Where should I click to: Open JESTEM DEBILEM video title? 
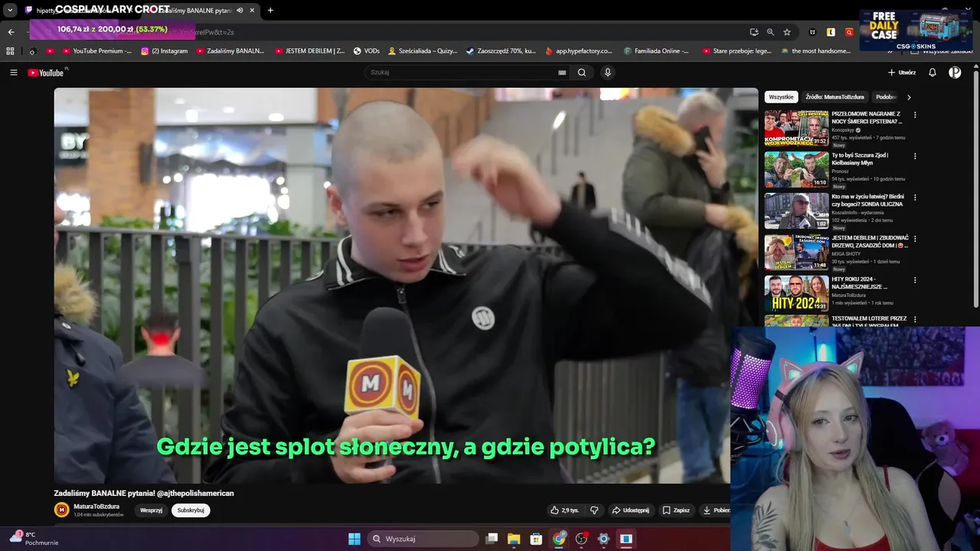pyautogui.click(x=870, y=241)
